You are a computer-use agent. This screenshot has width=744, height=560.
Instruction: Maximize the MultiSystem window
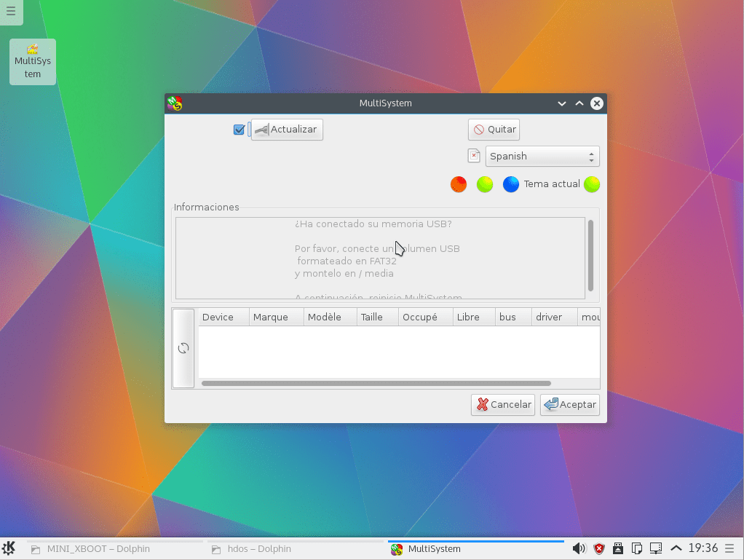[x=579, y=103]
